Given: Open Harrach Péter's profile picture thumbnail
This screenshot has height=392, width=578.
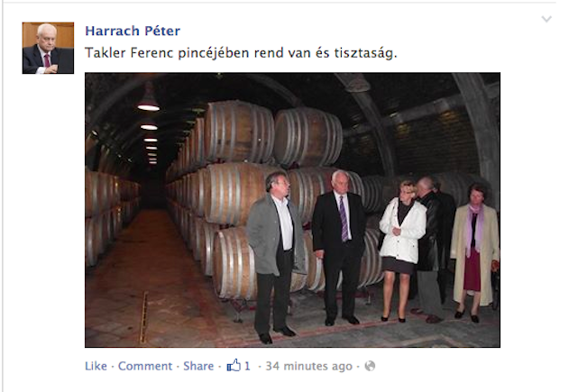Looking at the screenshot, I should [x=48, y=48].
